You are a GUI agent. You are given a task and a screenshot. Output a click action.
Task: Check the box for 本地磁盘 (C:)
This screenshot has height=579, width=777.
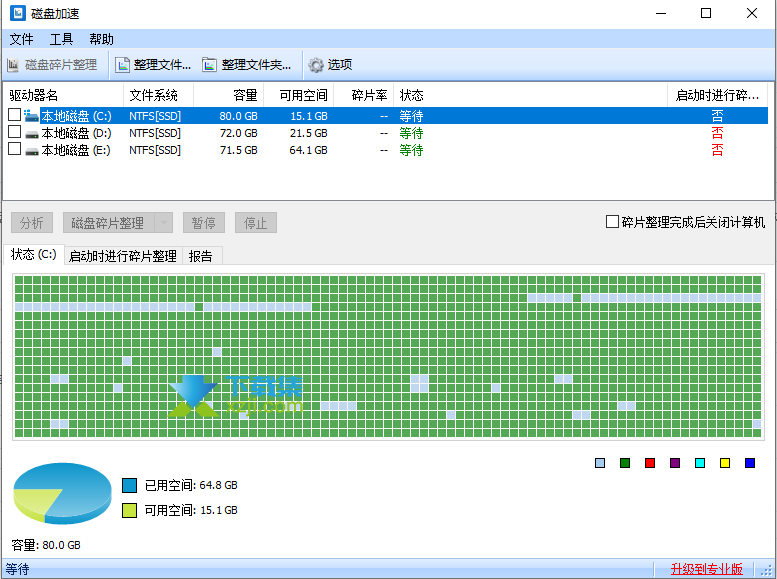click(14, 115)
